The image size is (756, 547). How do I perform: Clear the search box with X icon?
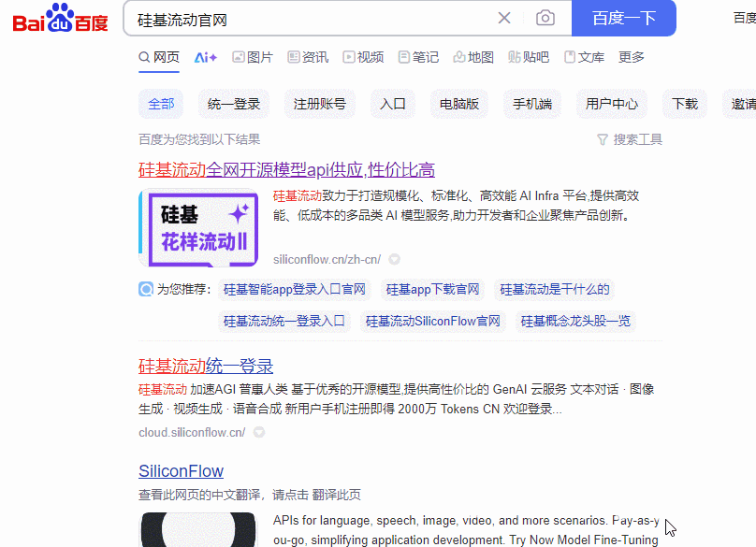click(504, 19)
